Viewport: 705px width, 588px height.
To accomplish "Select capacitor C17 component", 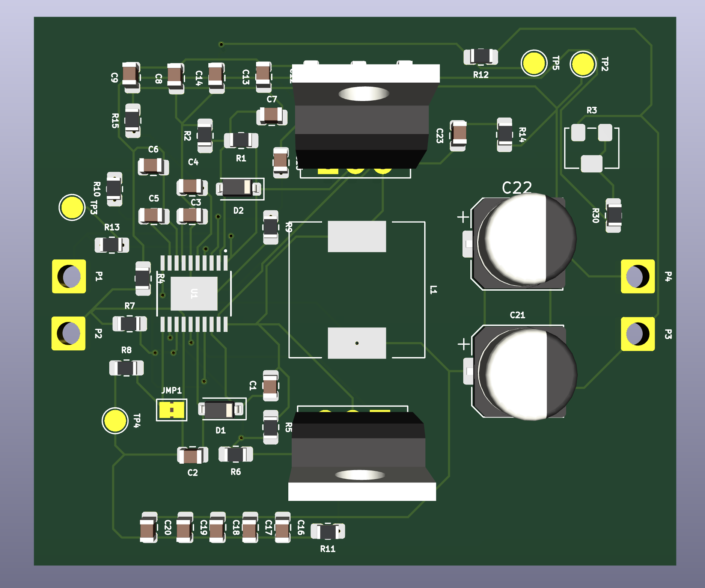I will pos(250,528).
